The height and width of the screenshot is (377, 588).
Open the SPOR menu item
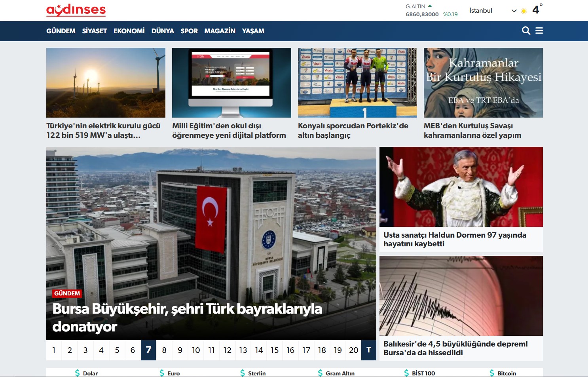pos(189,31)
